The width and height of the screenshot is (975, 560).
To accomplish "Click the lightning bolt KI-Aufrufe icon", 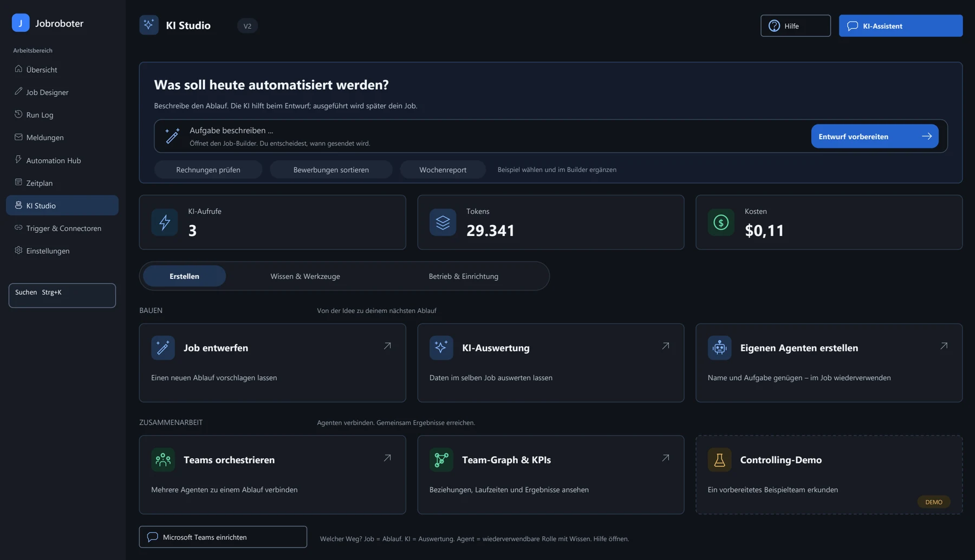I will coord(165,222).
